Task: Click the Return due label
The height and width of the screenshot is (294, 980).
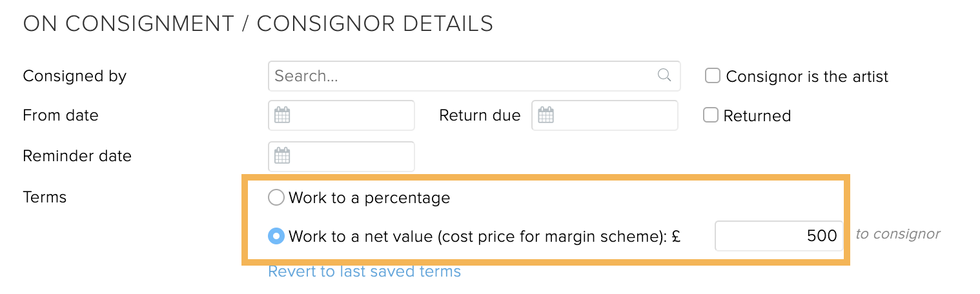Action: point(480,115)
